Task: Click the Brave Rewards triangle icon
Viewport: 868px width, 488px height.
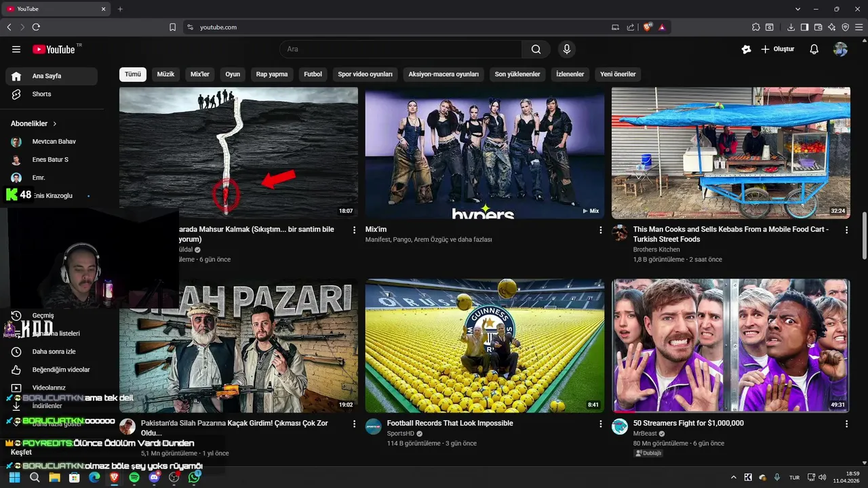Action: click(x=662, y=27)
